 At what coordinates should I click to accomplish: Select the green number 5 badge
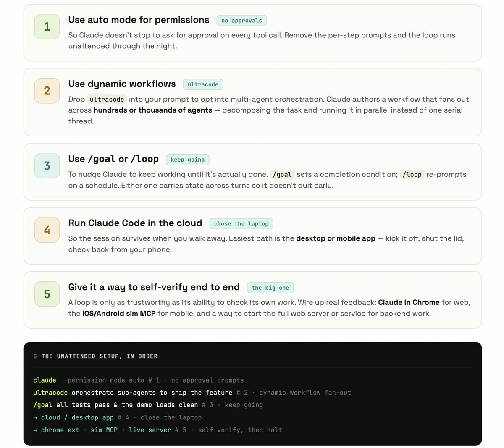47,294
